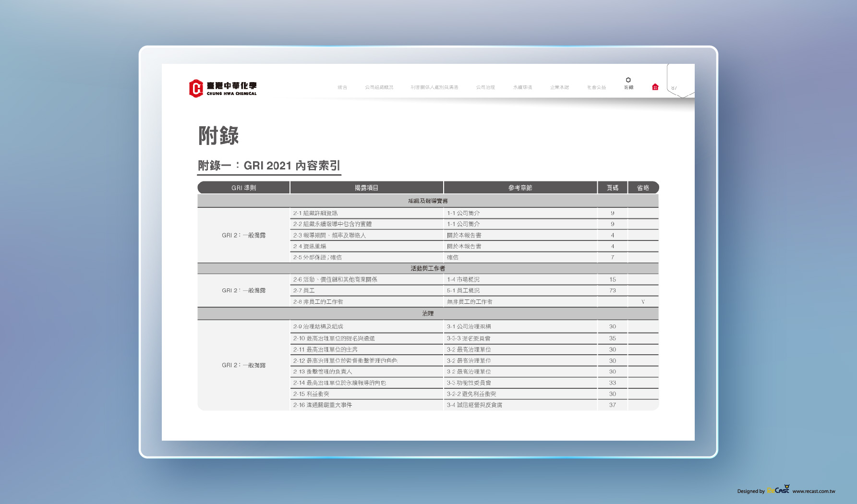Click the red home icon in navigation
Image resolution: width=857 pixels, height=504 pixels.
655,87
